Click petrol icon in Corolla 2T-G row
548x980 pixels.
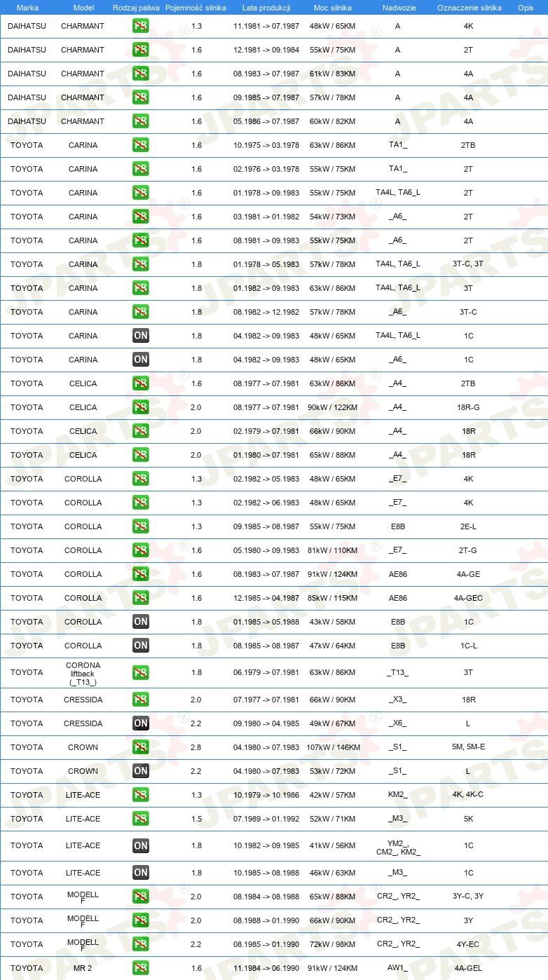141,550
